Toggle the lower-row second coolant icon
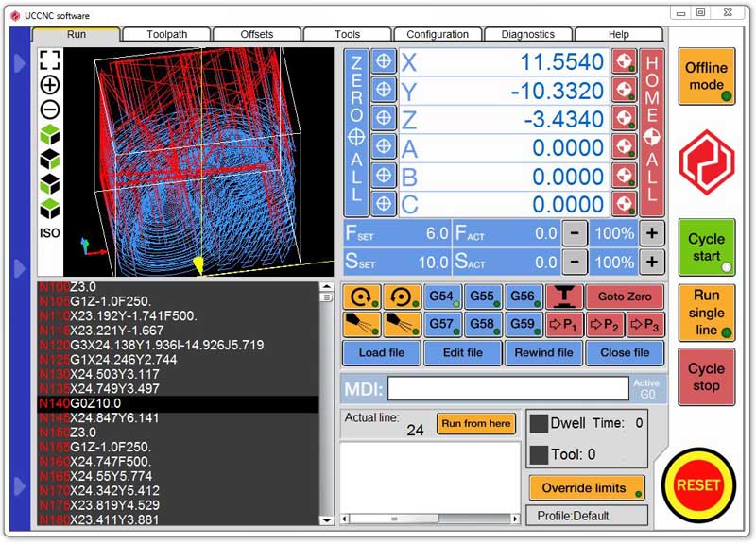 (403, 324)
